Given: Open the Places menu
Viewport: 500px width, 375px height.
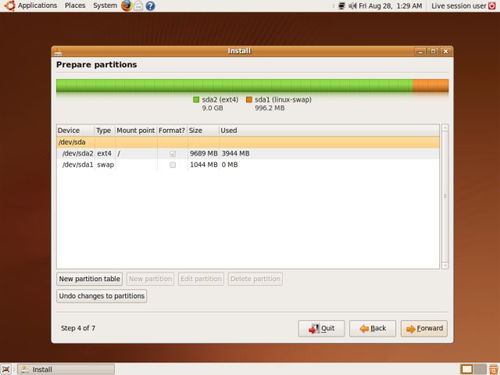Looking at the screenshot, I should point(75,6).
